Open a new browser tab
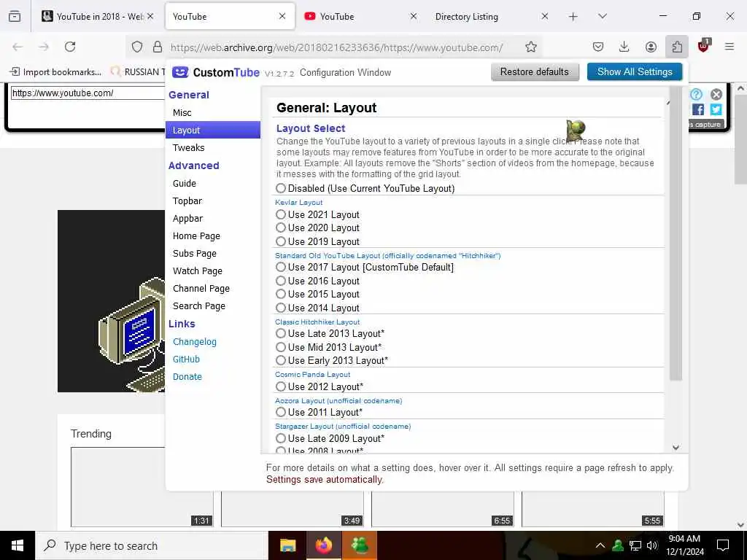This screenshot has height=560, width=747. pos(573,17)
